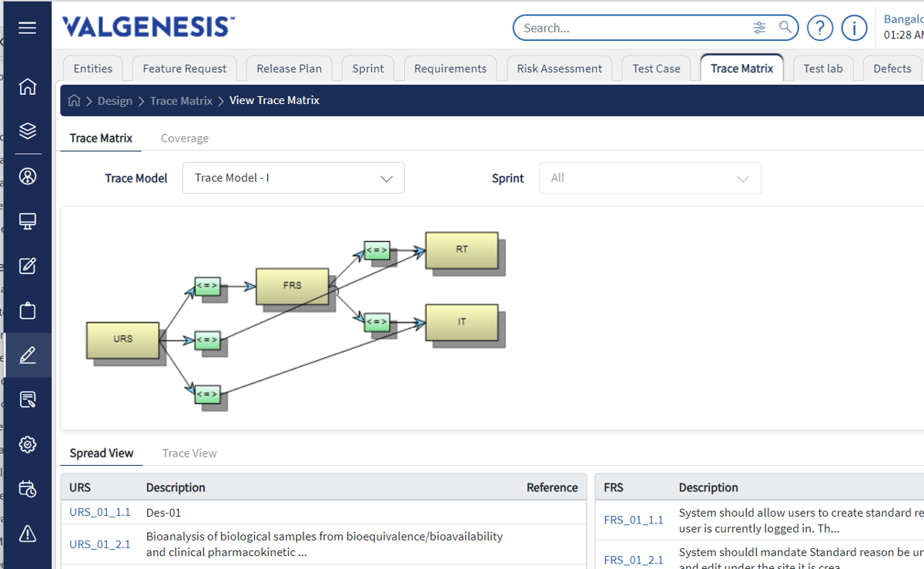Image resolution: width=924 pixels, height=569 pixels.
Task: Click the layers icon in sidebar
Action: [x=28, y=131]
